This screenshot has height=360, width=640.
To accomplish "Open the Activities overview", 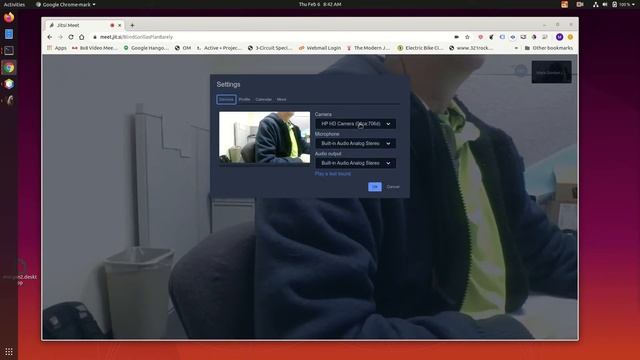I will coord(14,4).
